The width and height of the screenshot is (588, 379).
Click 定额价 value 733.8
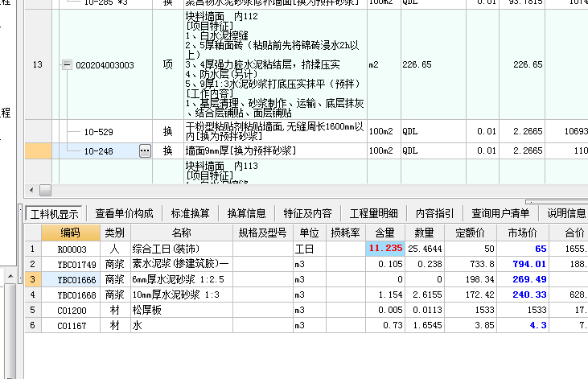(x=471, y=264)
